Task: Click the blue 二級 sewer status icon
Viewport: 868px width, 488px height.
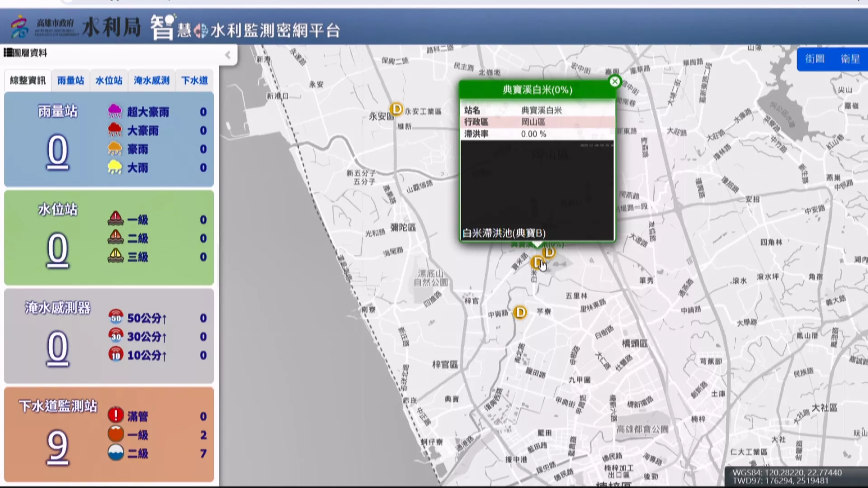Action: point(116,453)
